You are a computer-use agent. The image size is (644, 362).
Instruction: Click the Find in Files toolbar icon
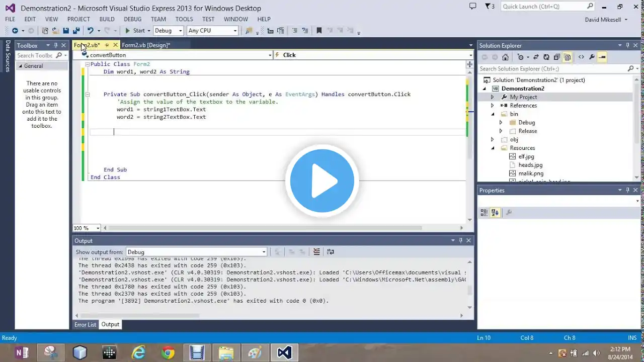pyautogui.click(x=248, y=31)
